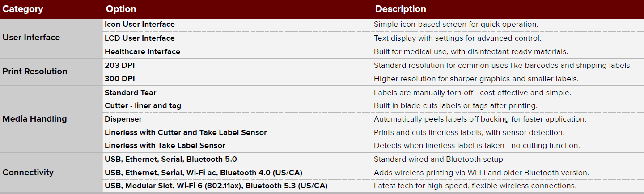Screen dimensions: 644x194
Task: Choose Cutter - liner and tag option
Action: coord(143,106)
